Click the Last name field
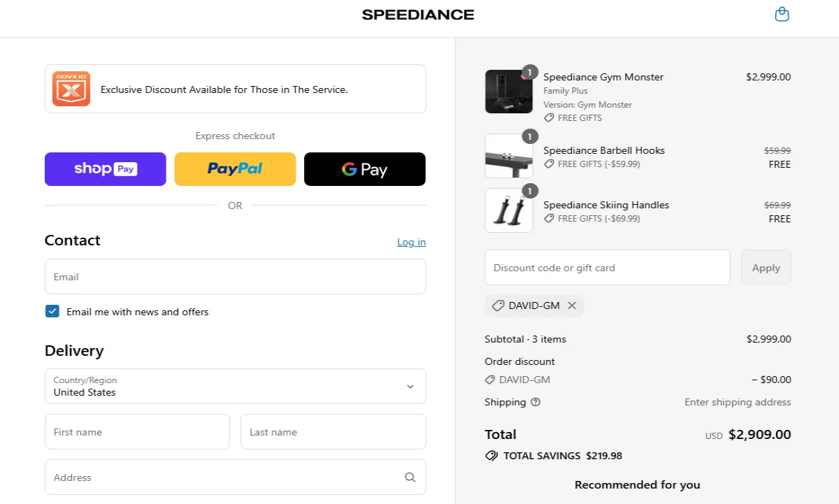This screenshot has height=504, width=839. pyautogui.click(x=333, y=432)
